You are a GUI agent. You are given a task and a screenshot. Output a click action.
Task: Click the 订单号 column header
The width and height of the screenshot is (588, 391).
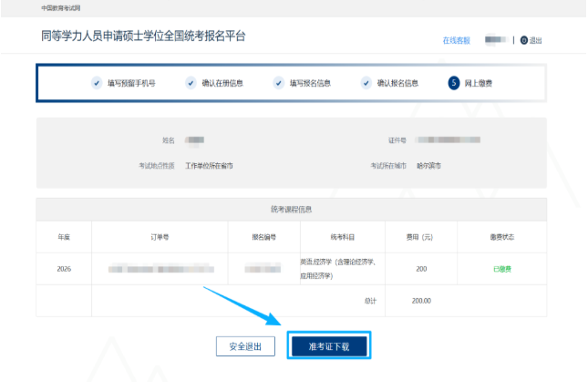[160, 237]
